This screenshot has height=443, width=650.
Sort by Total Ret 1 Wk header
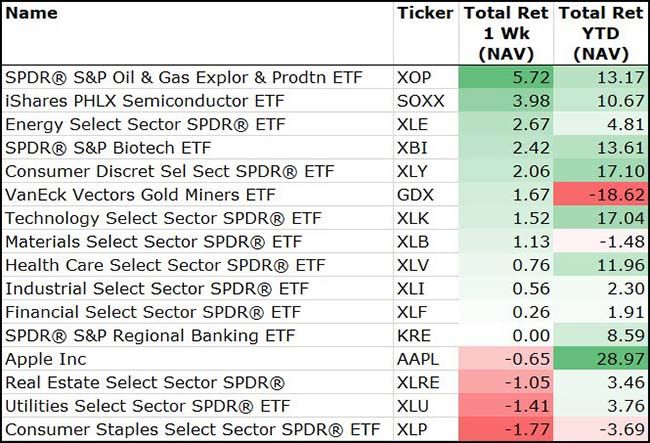tap(505, 32)
